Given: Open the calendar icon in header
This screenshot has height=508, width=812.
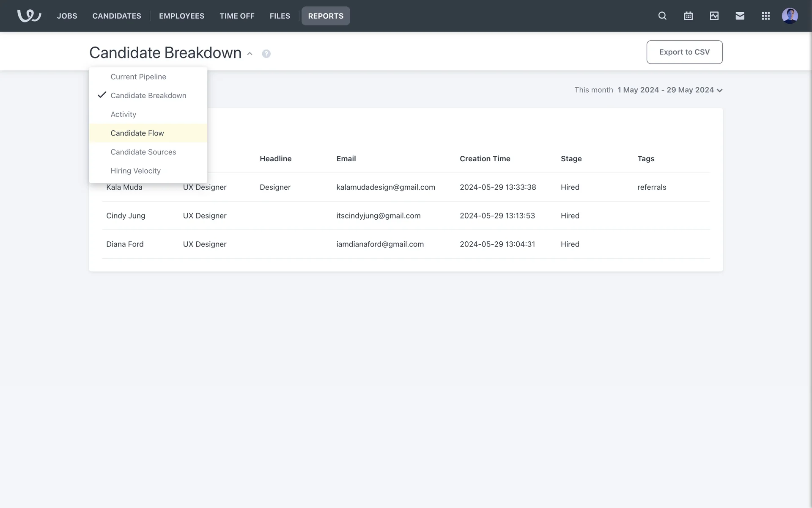Looking at the screenshot, I should 688,16.
